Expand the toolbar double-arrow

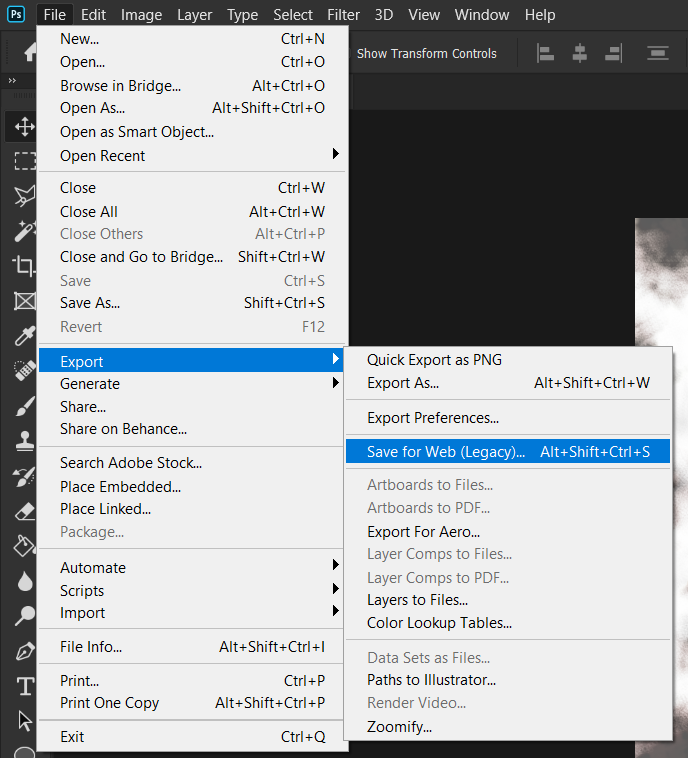click(12, 80)
